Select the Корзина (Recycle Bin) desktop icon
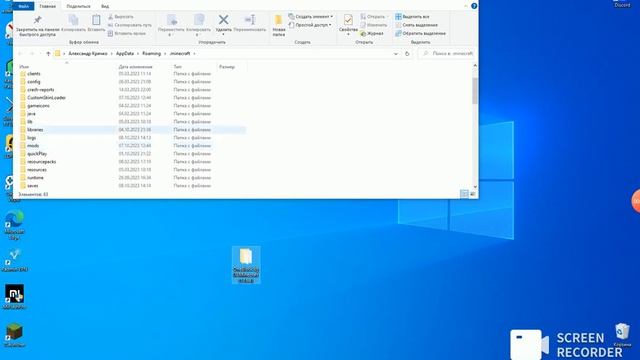 click(622, 335)
